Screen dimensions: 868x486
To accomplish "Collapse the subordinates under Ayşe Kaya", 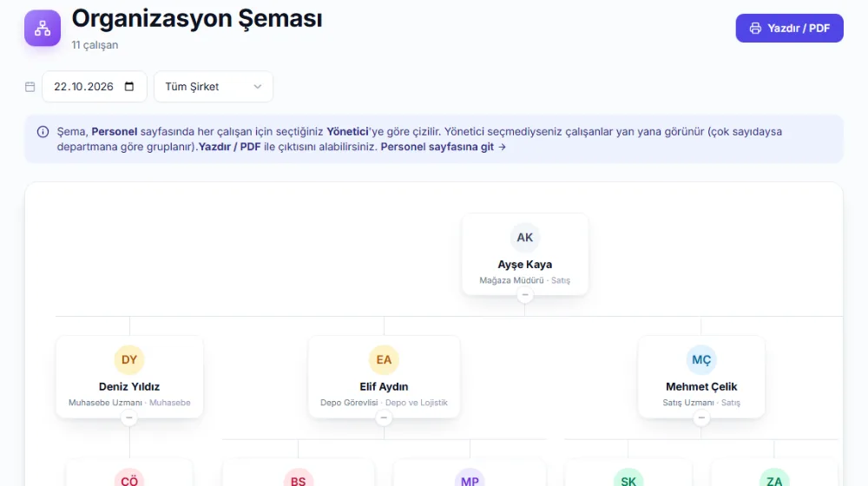I will click(x=525, y=295).
